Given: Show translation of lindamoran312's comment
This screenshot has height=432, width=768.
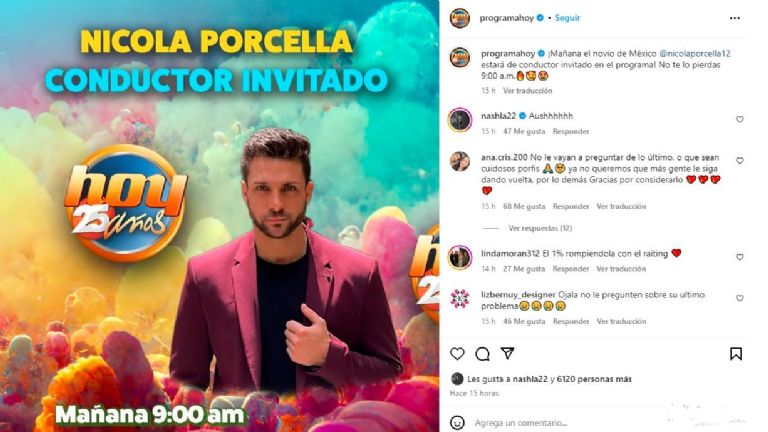Looking at the screenshot, I should tap(621, 269).
